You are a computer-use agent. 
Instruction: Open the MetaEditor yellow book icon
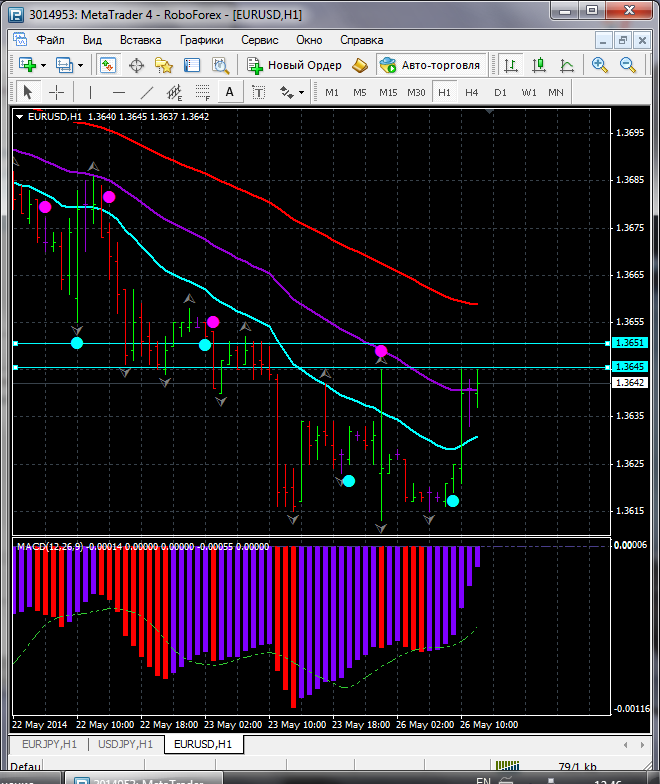click(x=360, y=65)
